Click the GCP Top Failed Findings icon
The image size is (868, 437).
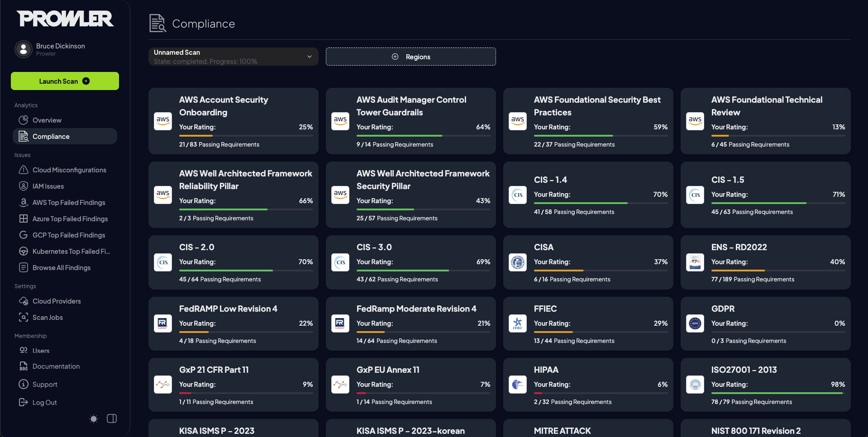point(24,235)
